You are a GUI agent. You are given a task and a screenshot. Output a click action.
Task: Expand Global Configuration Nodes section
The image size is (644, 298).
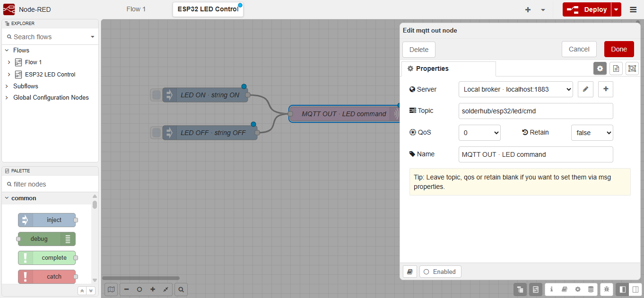click(x=7, y=98)
